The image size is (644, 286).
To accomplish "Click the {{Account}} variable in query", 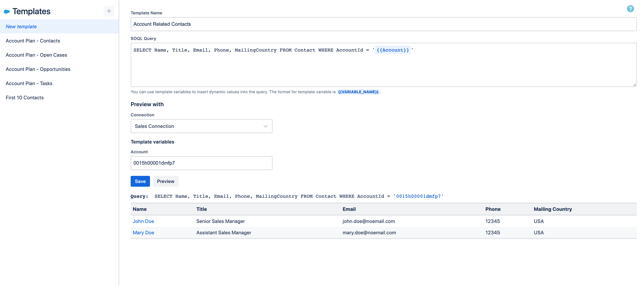I will tap(392, 50).
